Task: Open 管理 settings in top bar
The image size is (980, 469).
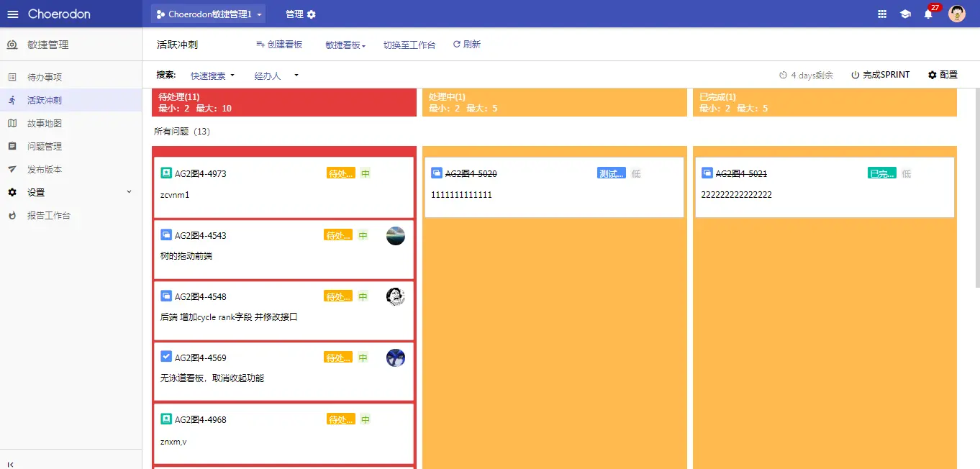Action: pos(300,14)
